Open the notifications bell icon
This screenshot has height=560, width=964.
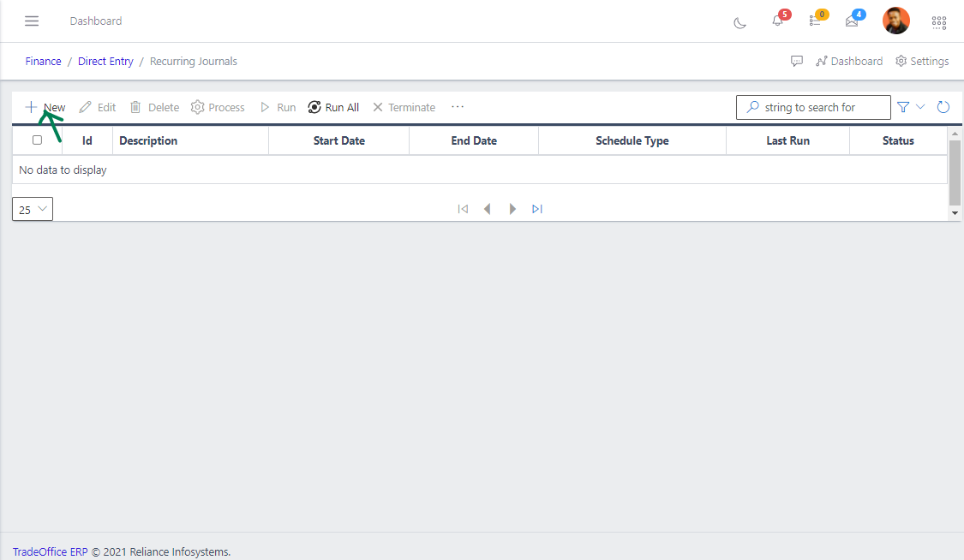pyautogui.click(x=777, y=21)
